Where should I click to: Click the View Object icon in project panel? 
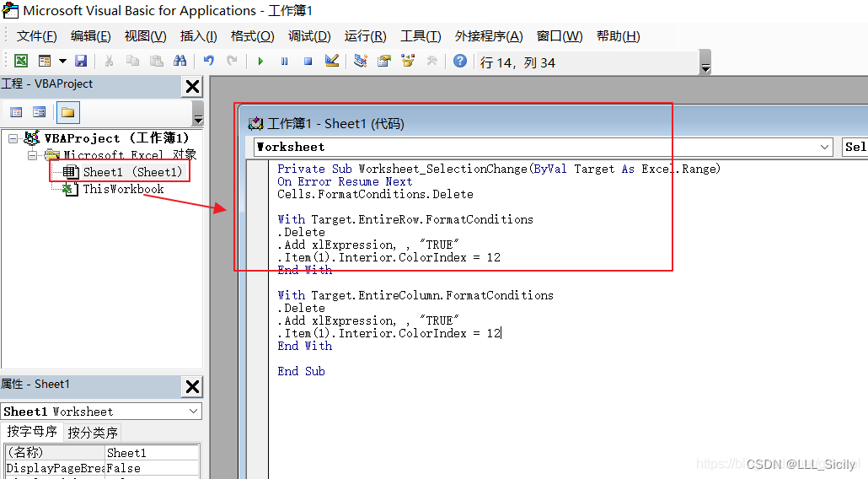39,112
